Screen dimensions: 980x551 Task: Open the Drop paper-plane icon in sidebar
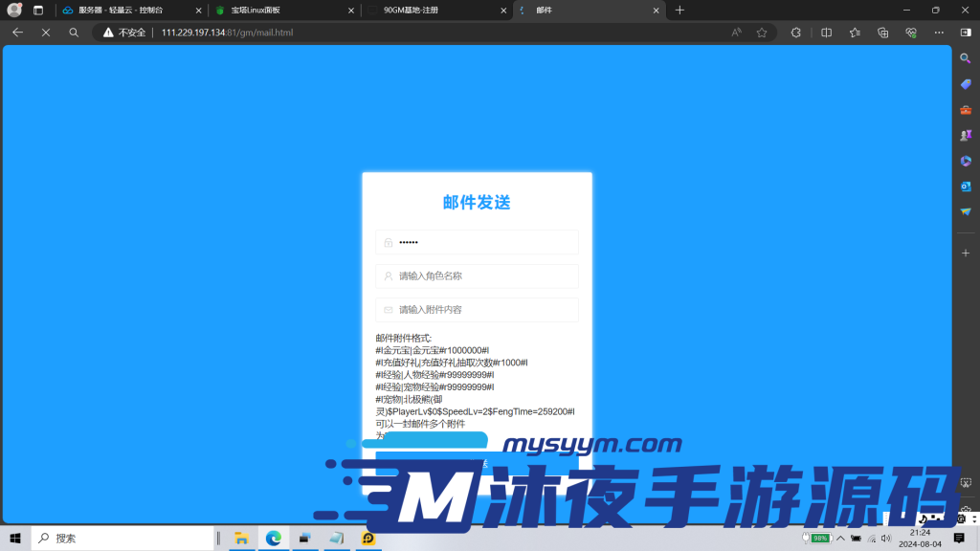click(x=966, y=212)
